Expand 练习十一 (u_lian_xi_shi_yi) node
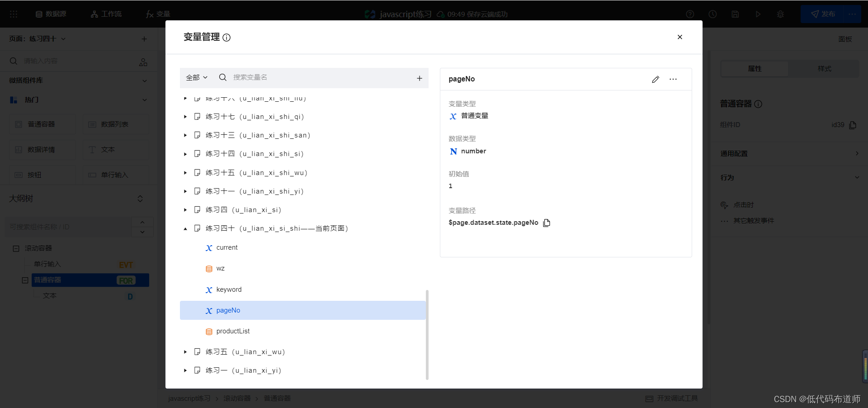Image resolution: width=868 pixels, height=408 pixels. pos(185,191)
